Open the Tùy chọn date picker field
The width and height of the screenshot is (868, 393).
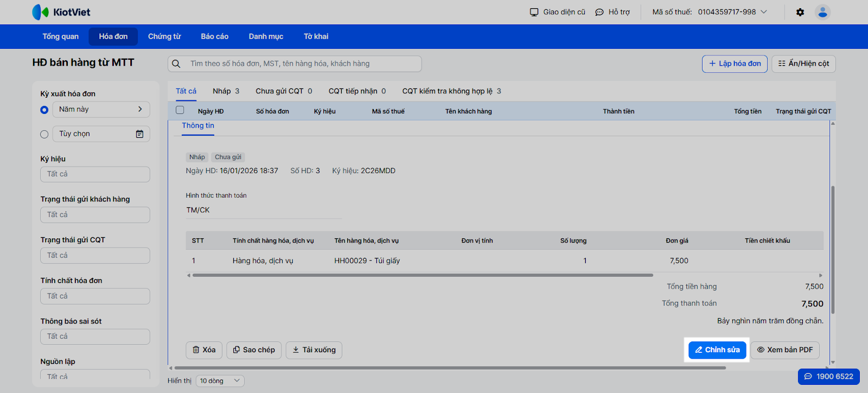click(x=101, y=134)
